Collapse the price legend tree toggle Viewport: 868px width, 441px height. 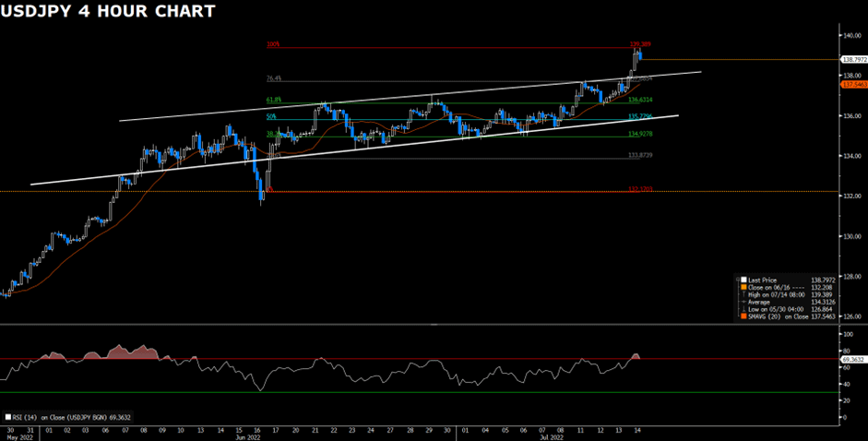pyautogui.click(x=736, y=280)
